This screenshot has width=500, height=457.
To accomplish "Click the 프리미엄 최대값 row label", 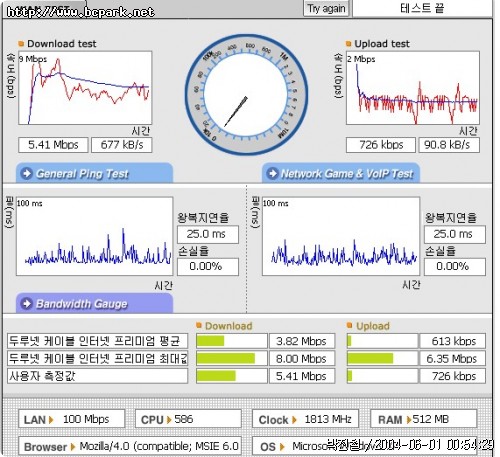I will click(x=97, y=359).
